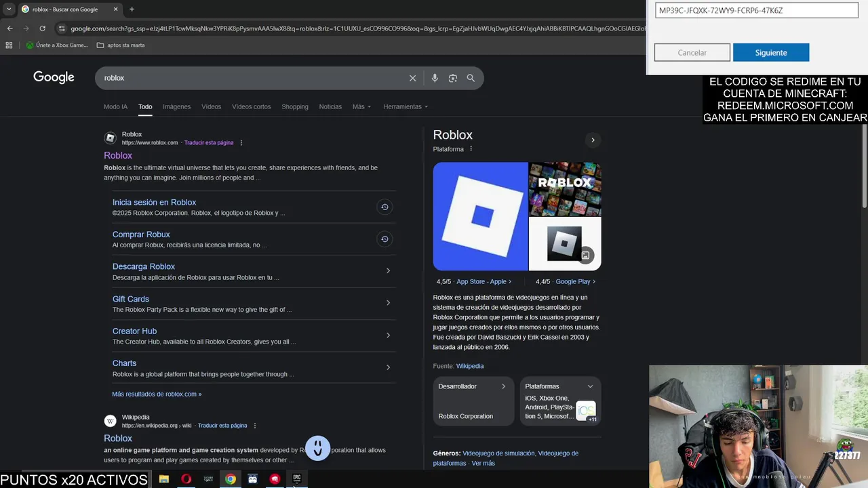View site information icon in address bar
The width and height of the screenshot is (868, 488).
(62, 28)
